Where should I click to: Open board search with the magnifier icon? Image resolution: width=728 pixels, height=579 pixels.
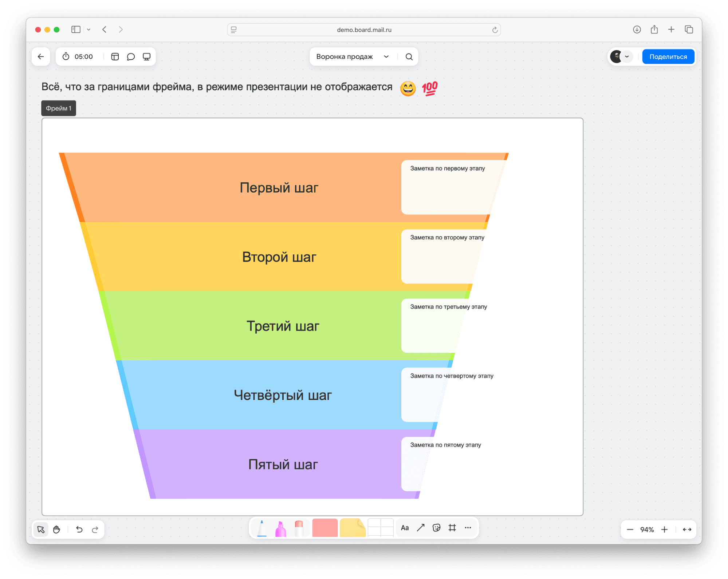click(x=409, y=57)
